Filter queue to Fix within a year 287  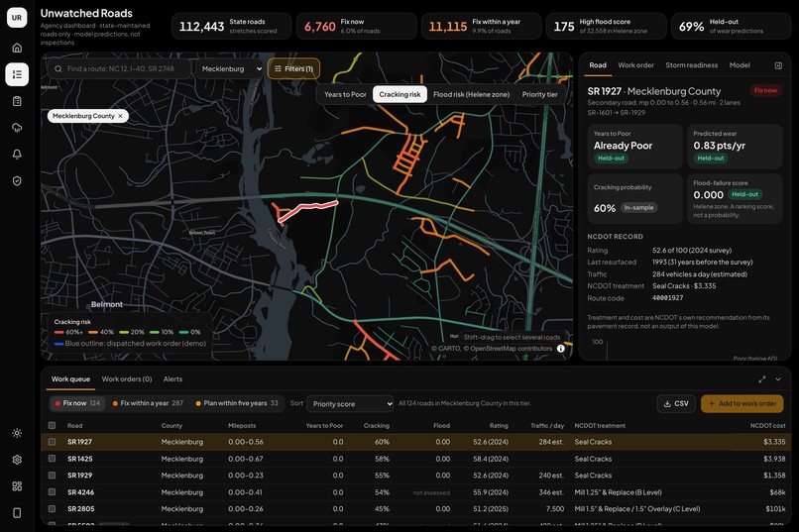click(x=148, y=403)
